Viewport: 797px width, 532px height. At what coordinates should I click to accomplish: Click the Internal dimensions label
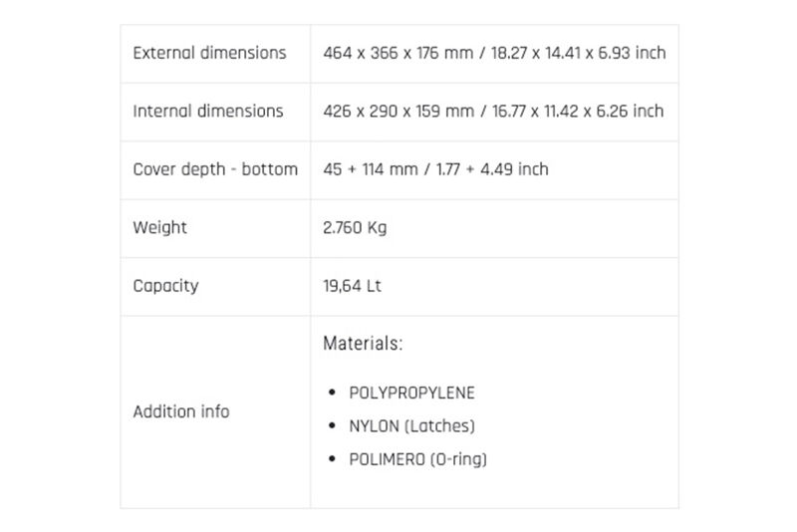click(x=208, y=111)
